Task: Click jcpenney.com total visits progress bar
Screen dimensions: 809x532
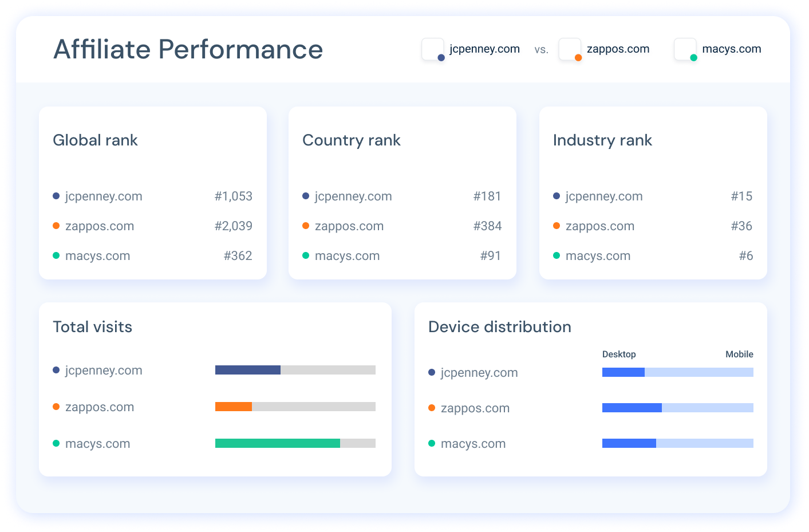Action: coord(295,370)
